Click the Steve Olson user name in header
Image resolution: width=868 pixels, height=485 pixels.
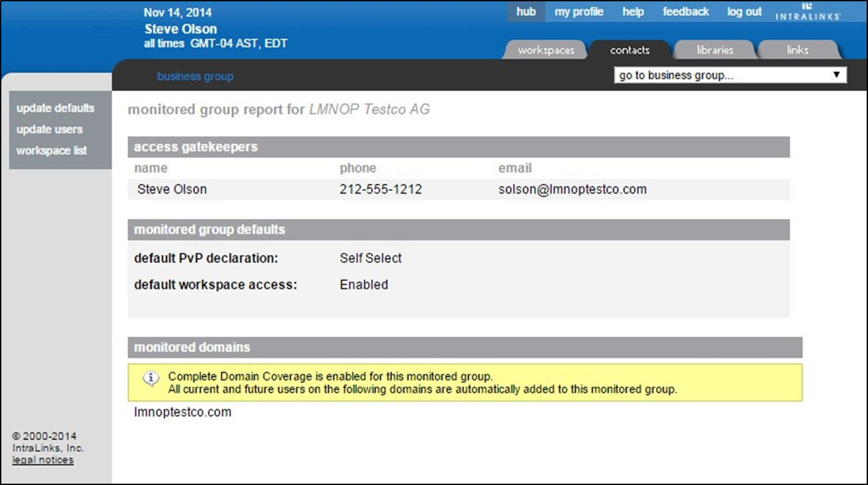180,29
